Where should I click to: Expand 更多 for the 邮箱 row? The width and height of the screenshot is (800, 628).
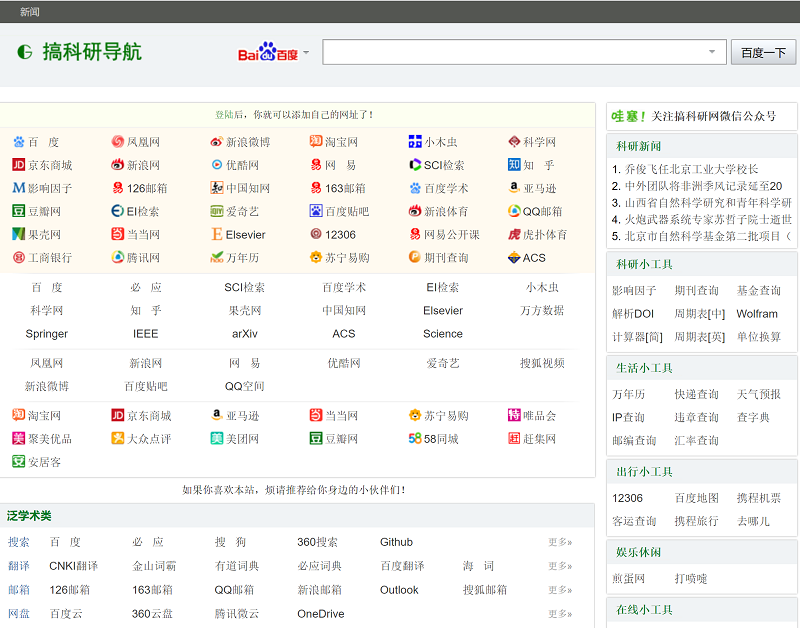(560, 590)
